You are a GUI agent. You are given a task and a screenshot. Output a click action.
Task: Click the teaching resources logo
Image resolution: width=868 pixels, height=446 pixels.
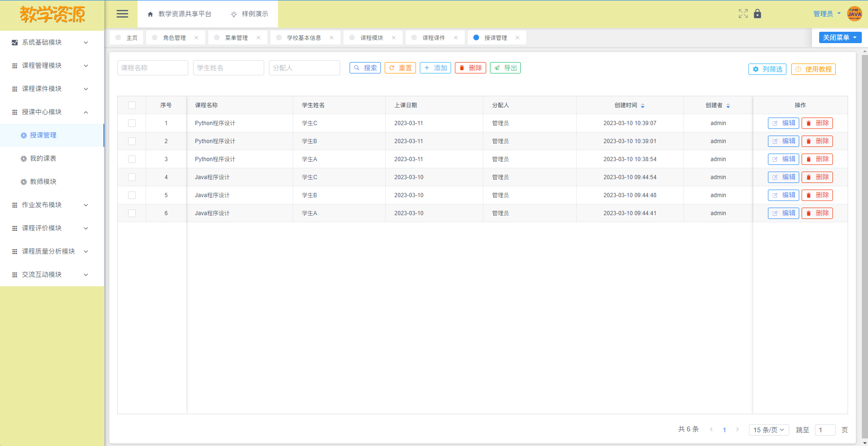(x=52, y=15)
